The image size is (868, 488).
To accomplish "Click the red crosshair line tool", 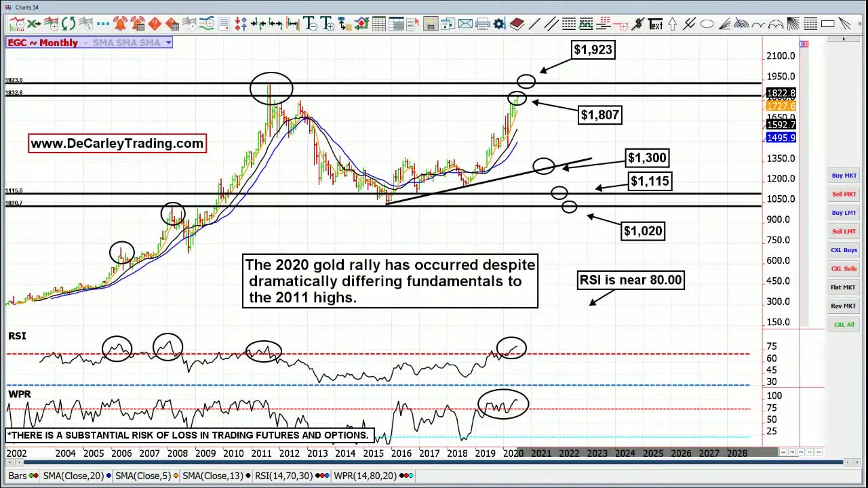I will coord(620,24).
